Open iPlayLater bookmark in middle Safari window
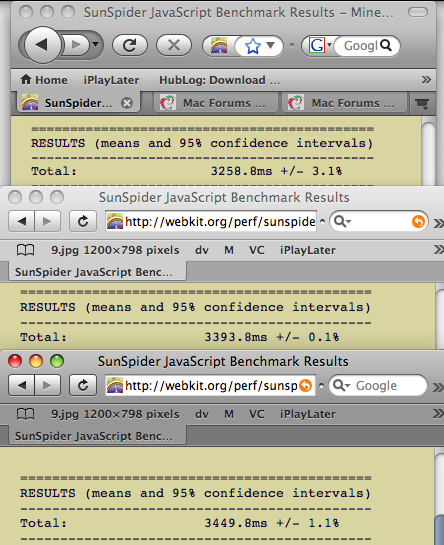This screenshot has height=545, width=444. click(x=308, y=250)
